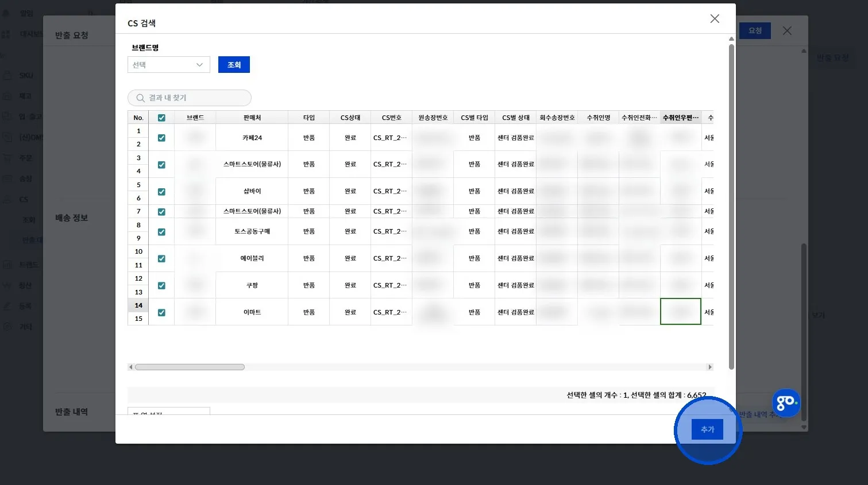Toggle the select-all checkbox in the table header
This screenshot has height=485, width=868.
point(161,118)
